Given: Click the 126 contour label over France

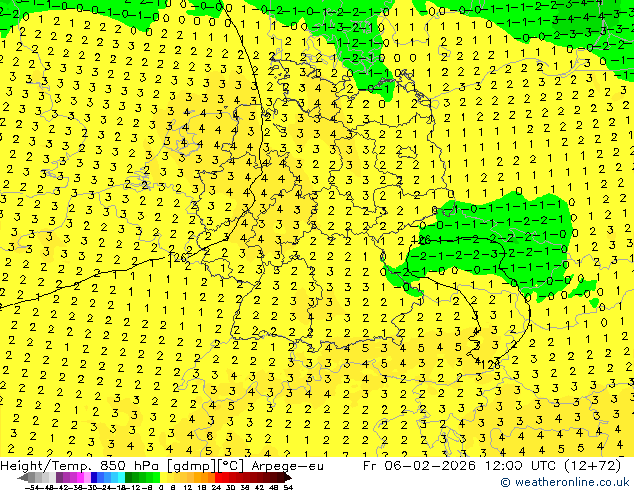Looking at the screenshot, I should click(x=177, y=258).
